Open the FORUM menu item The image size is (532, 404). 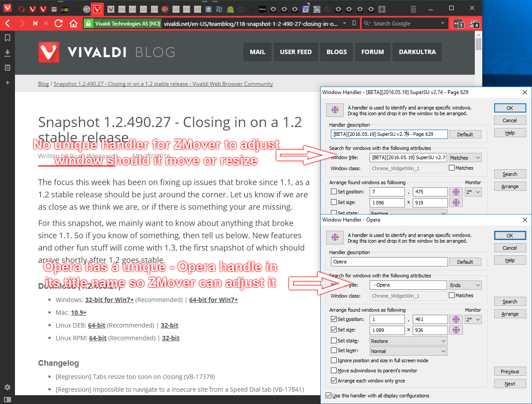click(373, 52)
